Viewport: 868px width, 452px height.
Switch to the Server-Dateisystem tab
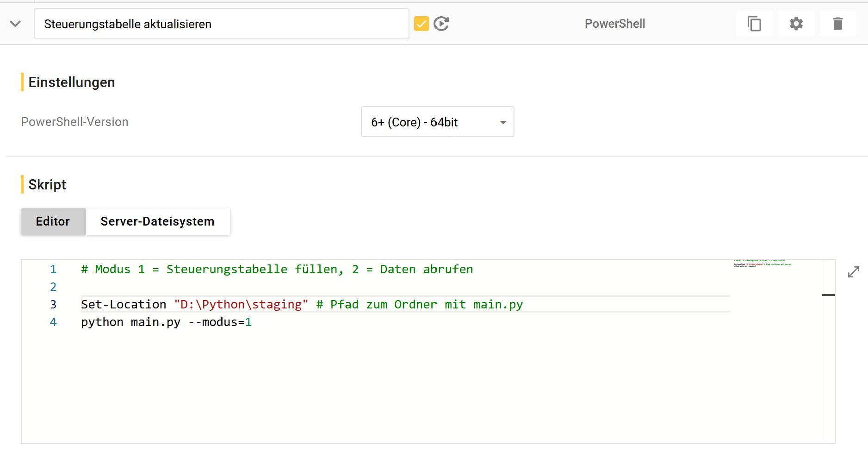[x=157, y=221]
